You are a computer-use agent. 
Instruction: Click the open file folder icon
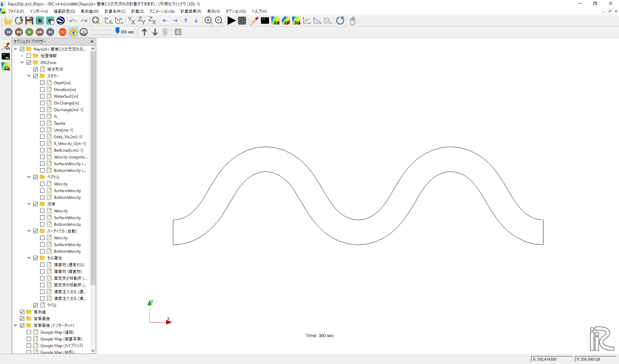tap(8, 21)
